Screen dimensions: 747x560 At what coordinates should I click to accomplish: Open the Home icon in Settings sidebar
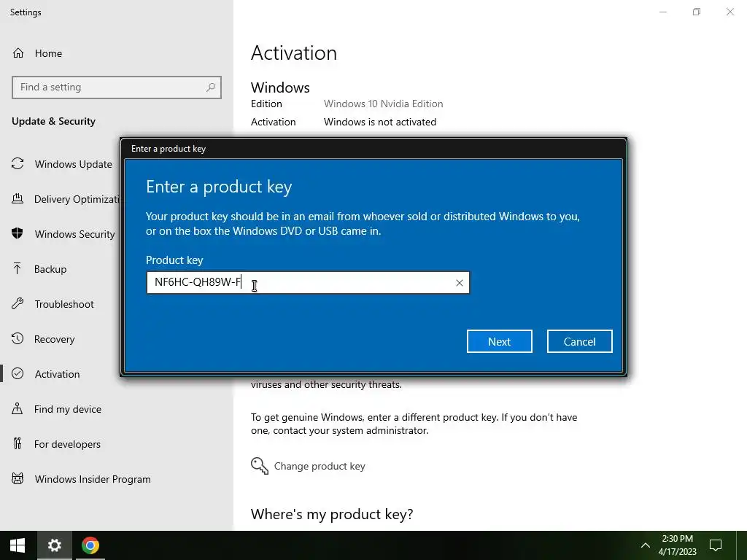(x=18, y=52)
